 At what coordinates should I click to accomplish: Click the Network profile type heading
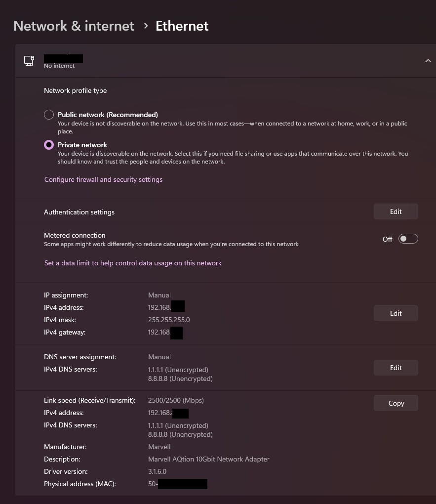(75, 90)
